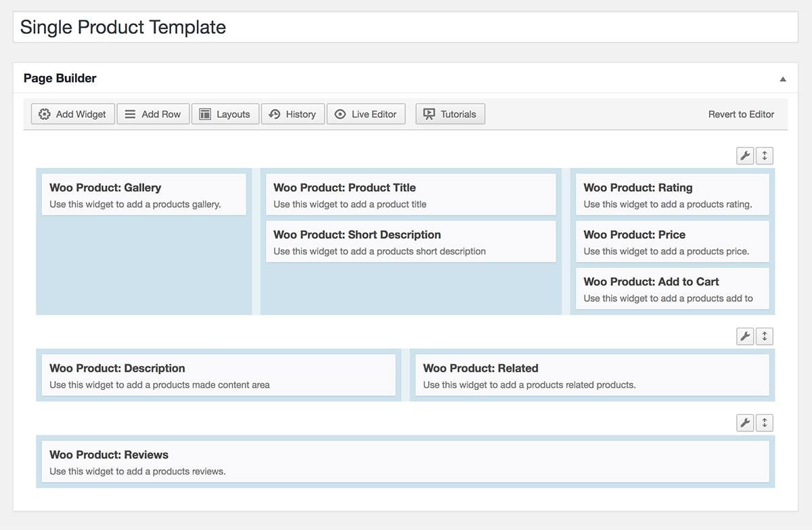This screenshot has height=530, width=812.
Task: Select the Woo Product: Product Title widget
Action: click(x=411, y=195)
